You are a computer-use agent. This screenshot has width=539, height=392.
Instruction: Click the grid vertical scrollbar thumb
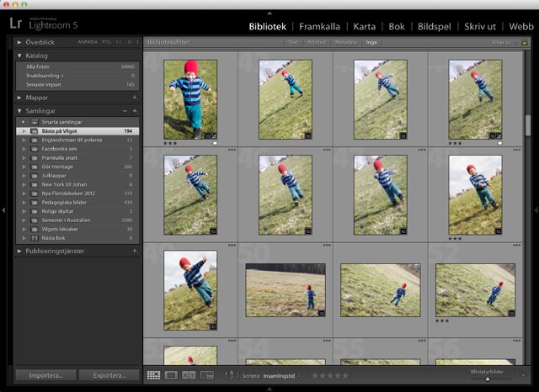coord(528,125)
